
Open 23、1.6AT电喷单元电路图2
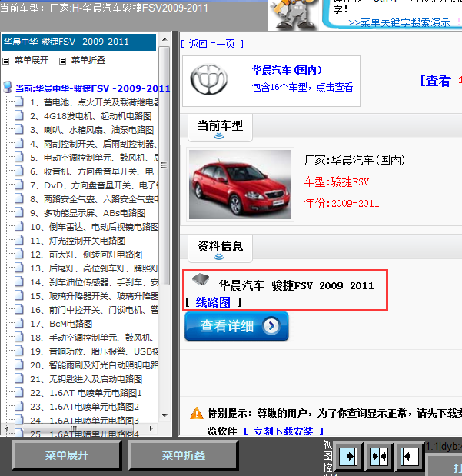[85, 407]
